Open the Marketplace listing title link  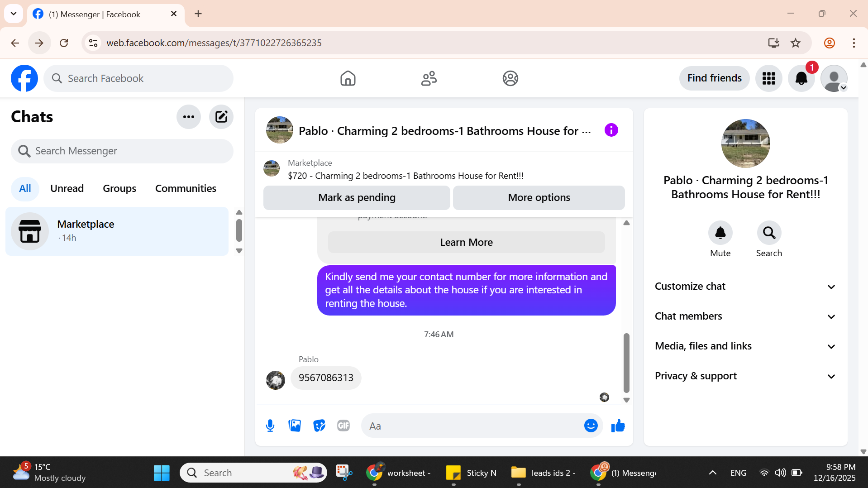405,176
